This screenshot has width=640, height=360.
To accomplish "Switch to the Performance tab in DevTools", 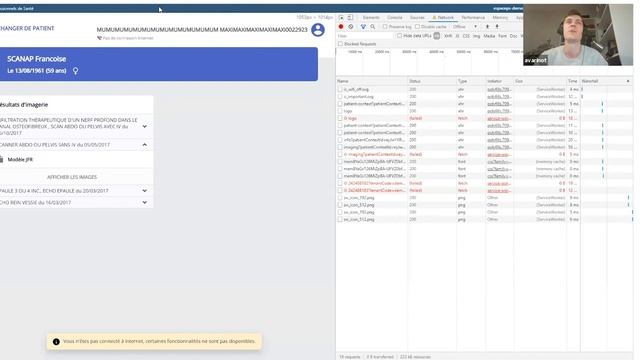I will pyautogui.click(x=473, y=18).
